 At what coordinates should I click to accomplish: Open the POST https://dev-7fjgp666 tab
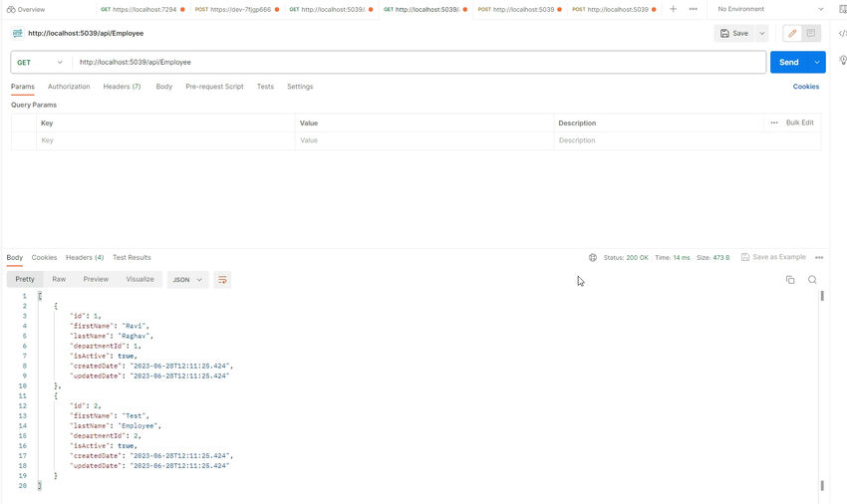click(x=237, y=10)
